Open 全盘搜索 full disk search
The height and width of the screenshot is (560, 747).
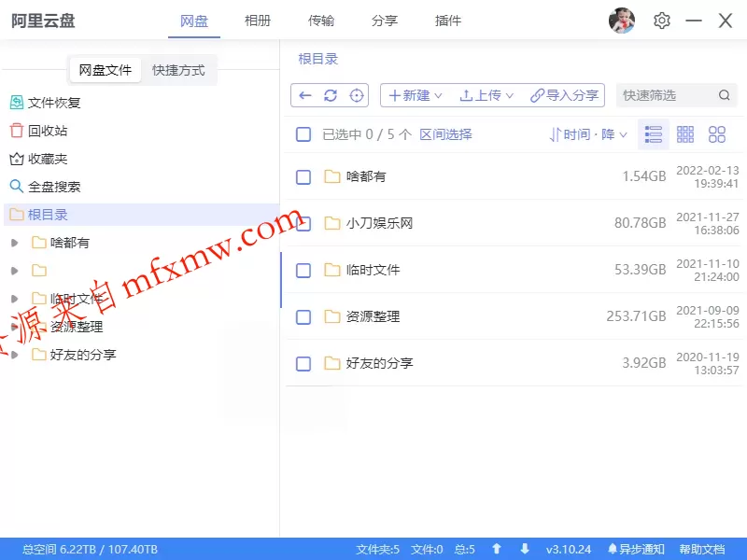click(45, 187)
